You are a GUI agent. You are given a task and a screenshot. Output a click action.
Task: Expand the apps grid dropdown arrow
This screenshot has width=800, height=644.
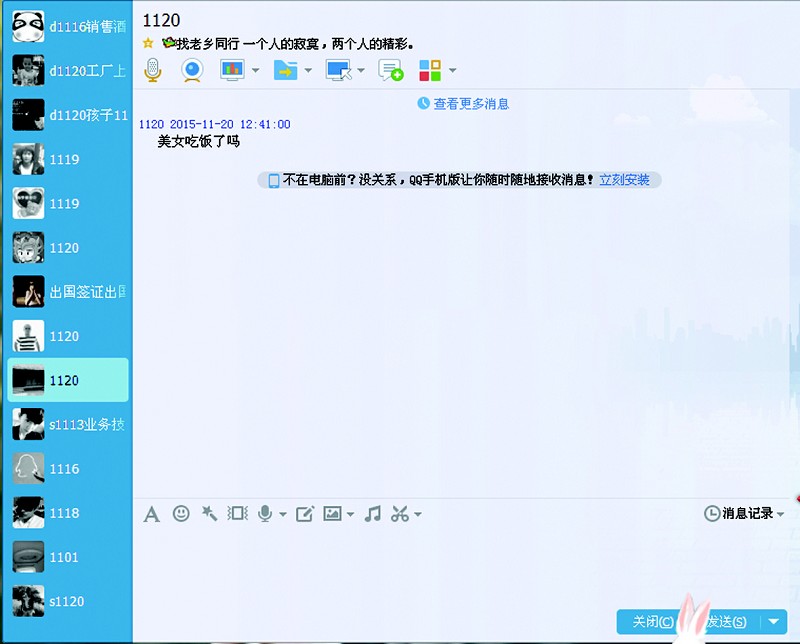click(x=453, y=71)
